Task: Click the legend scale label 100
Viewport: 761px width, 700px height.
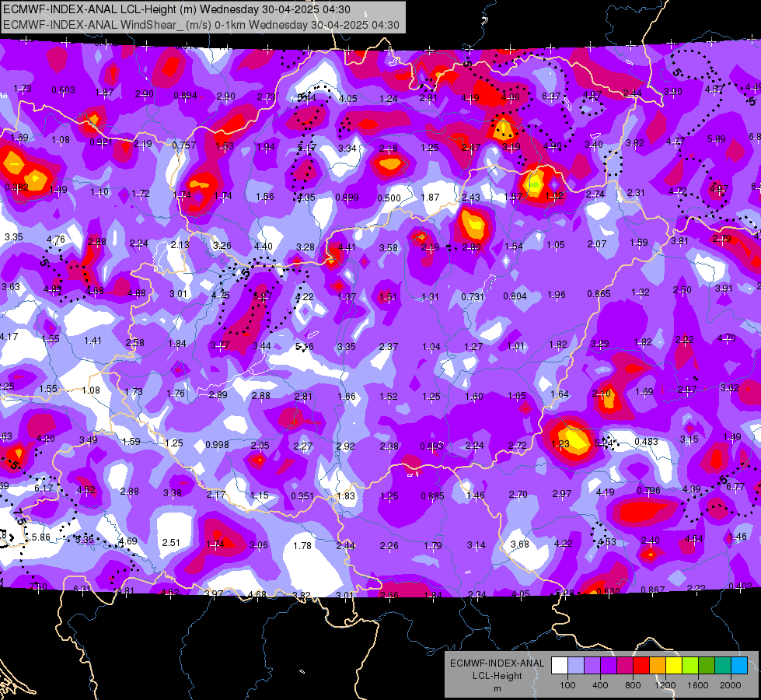Action: [x=567, y=685]
